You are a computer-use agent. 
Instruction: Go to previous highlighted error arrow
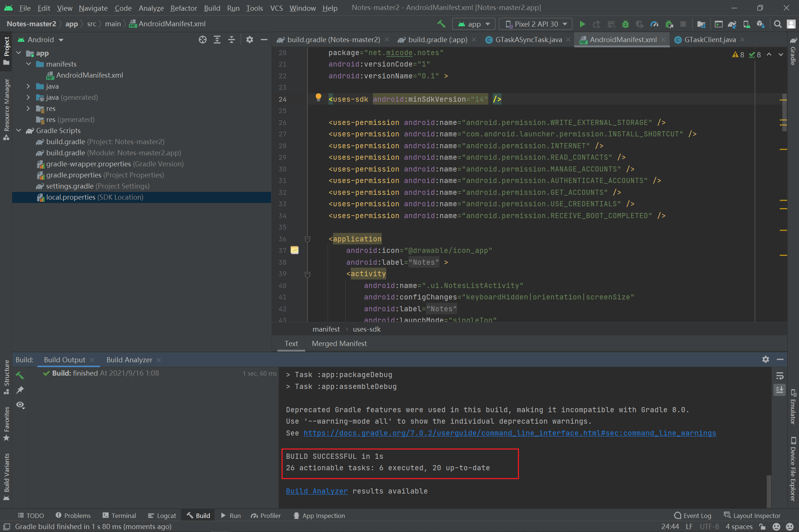click(769, 54)
